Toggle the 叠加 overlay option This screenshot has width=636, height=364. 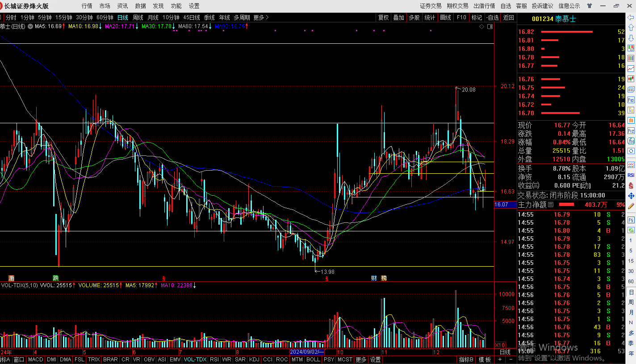398,17
